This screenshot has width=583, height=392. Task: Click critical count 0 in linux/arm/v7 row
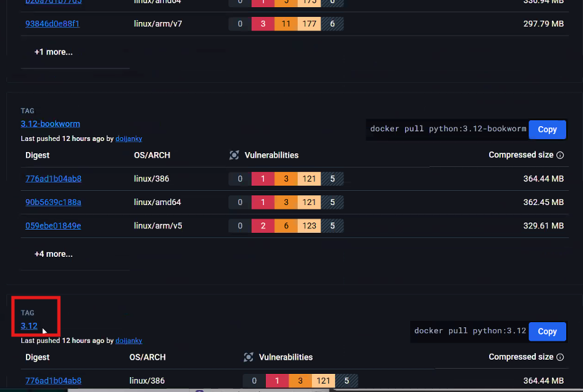click(x=240, y=24)
